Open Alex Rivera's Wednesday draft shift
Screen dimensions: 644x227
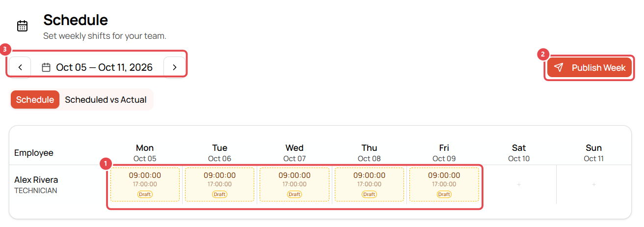295,185
